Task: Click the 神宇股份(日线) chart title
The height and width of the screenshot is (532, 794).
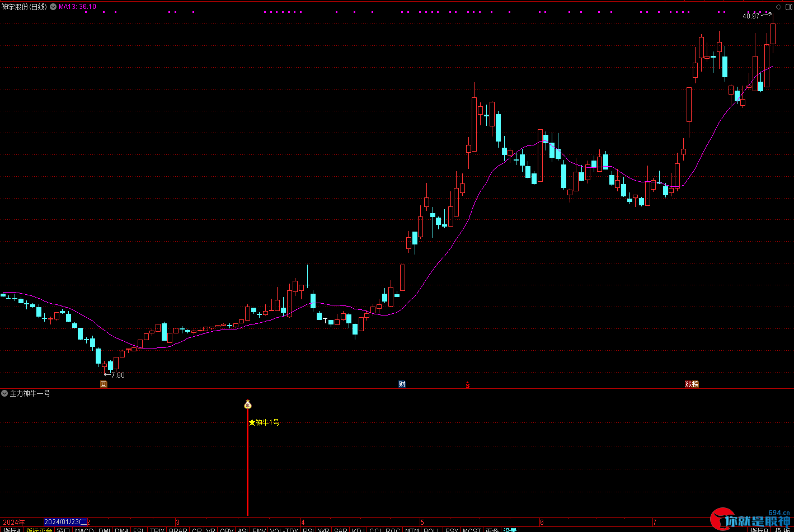Action: click(x=24, y=7)
